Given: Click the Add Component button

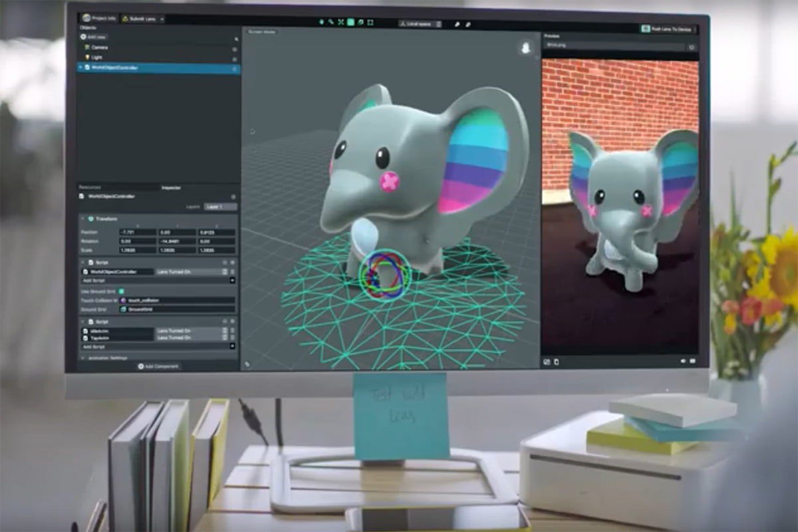Looking at the screenshot, I should click(159, 366).
